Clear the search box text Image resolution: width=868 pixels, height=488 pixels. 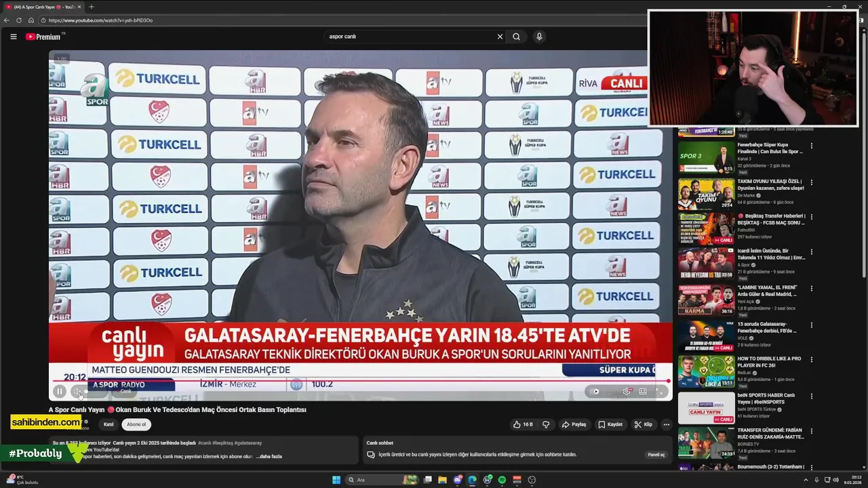(500, 37)
